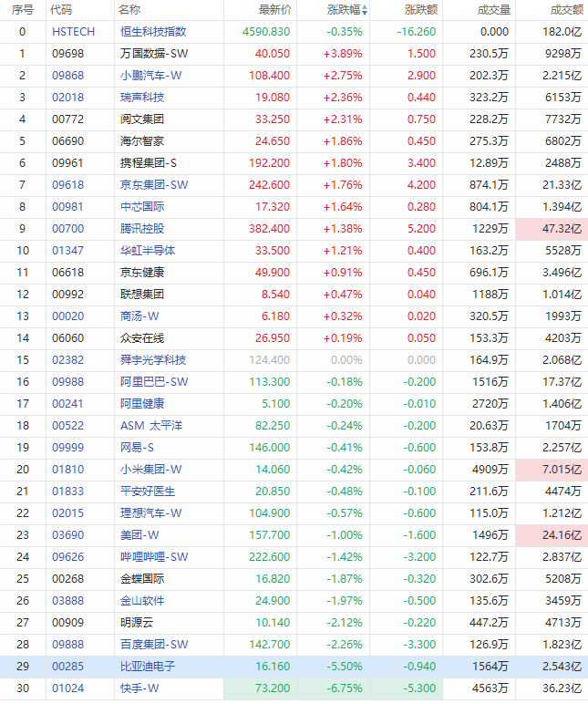Open 华虹半导体 stock link
The image size is (588, 704).
[148, 251]
